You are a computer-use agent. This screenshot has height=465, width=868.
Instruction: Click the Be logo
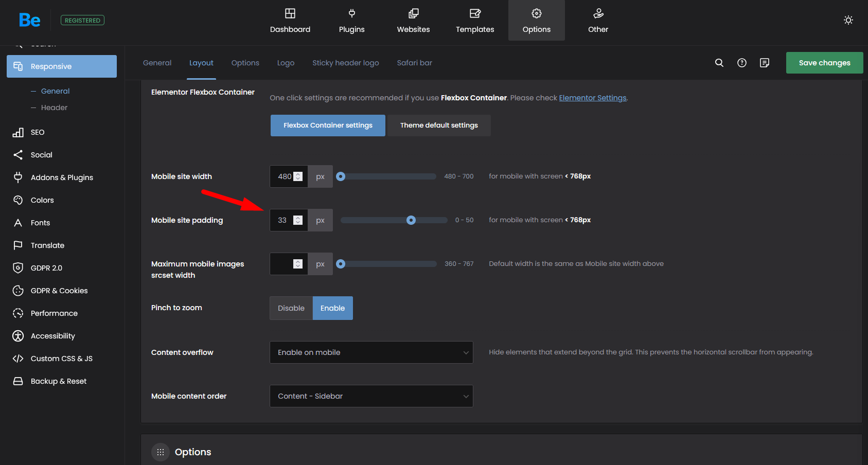[29, 20]
